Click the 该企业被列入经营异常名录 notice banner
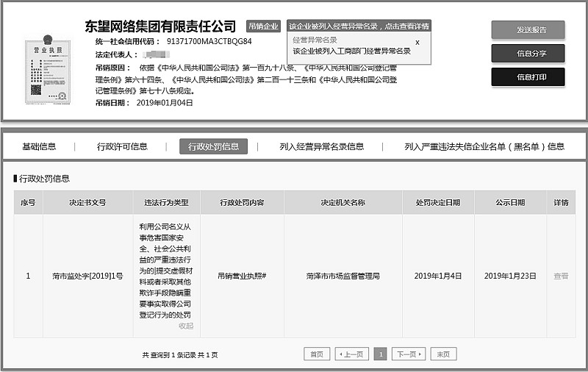Screen dimensions: 588x372 359,26
